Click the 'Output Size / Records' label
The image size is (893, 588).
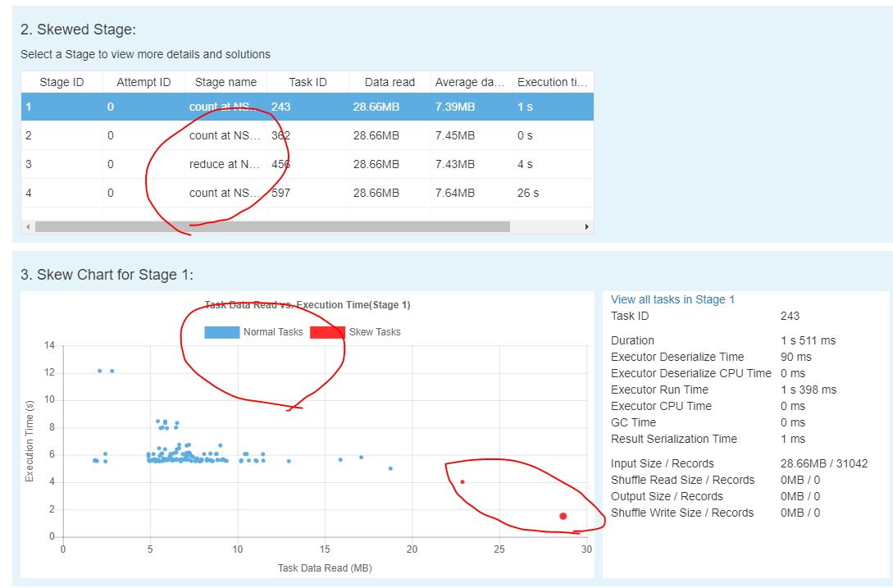(667, 496)
